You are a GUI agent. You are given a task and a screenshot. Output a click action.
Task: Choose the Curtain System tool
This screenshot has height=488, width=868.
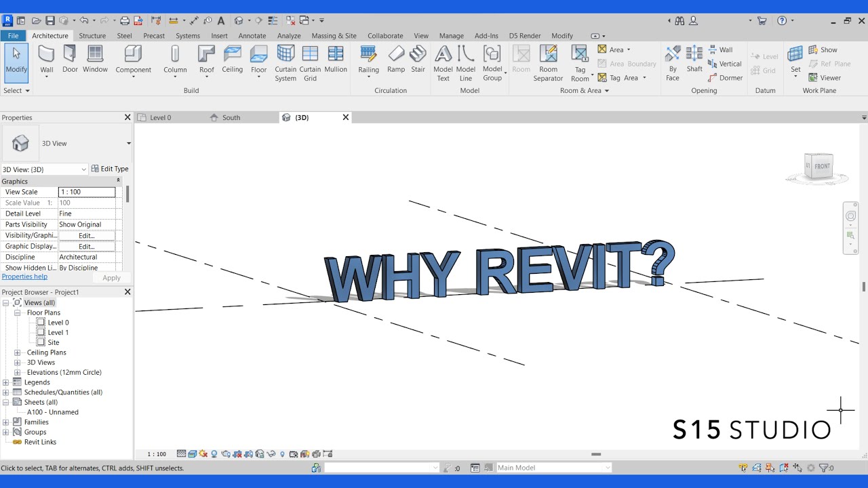point(285,63)
